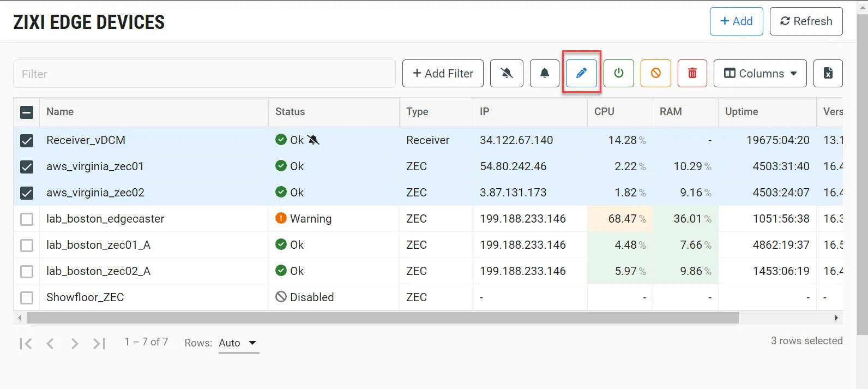This screenshot has width=868, height=389.
Task: Go to first page icon
Action: [26, 343]
